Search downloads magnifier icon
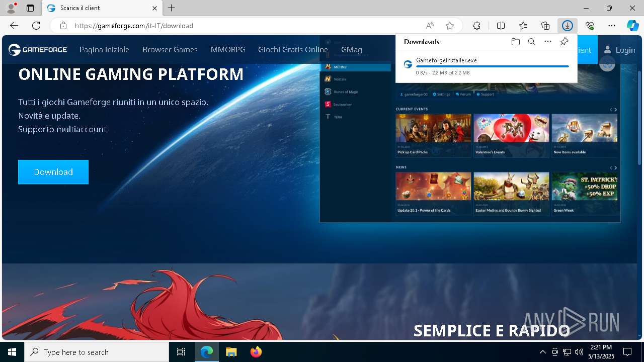The height and width of the screenshot is (362, 644). coord(531,42)
